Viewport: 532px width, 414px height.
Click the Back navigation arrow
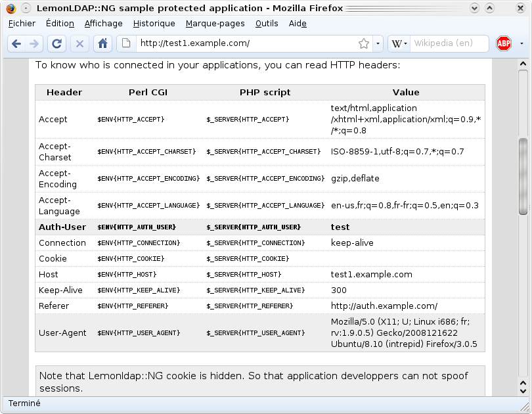(x=16, y=43)
